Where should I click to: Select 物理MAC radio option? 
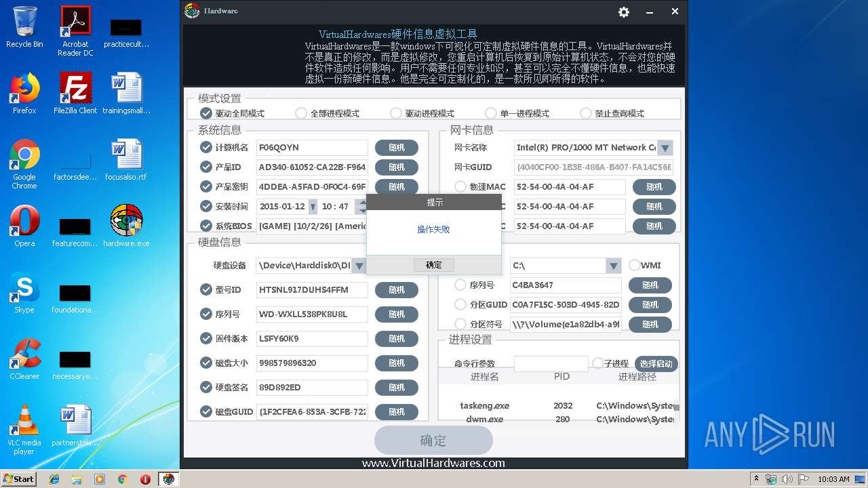point(460,186)
